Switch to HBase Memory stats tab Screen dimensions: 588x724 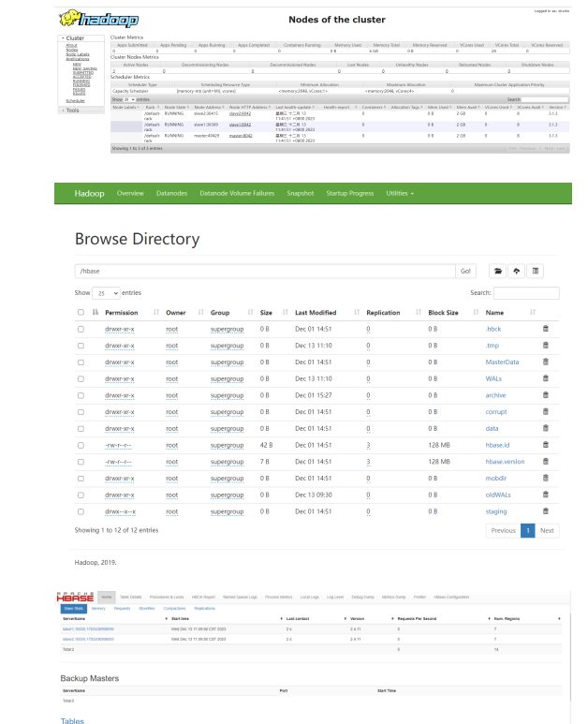coord(98,609)
